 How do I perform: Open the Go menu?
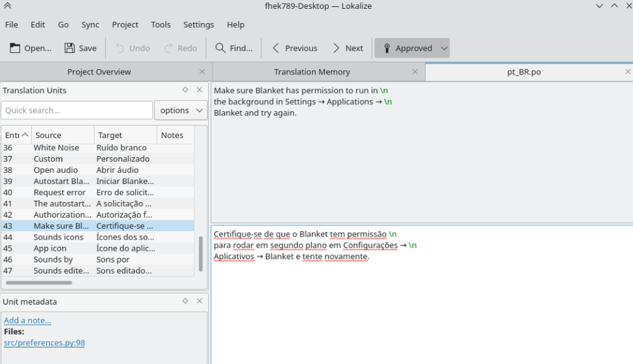coord(63,25)
